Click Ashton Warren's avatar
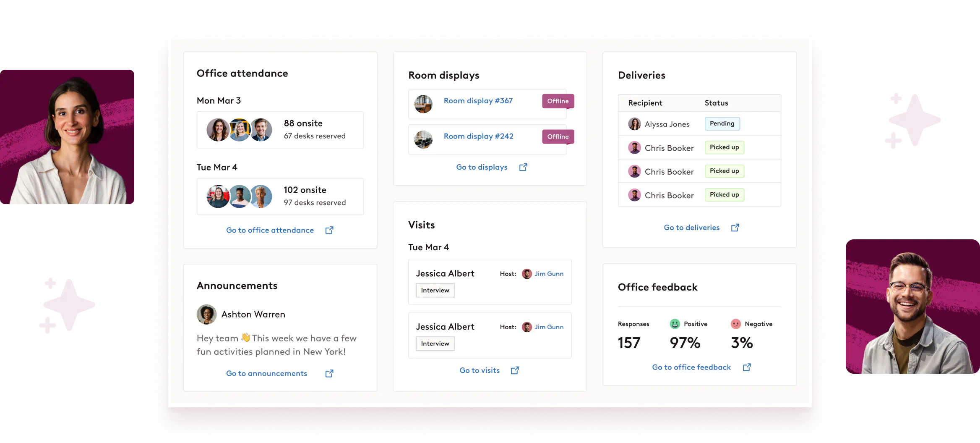 pos(206,315)
